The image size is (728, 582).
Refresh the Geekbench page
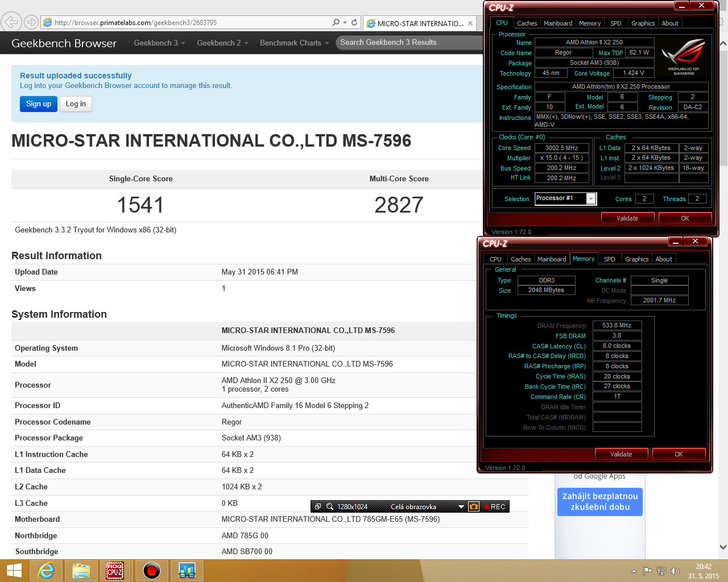(x=354, y=22)
